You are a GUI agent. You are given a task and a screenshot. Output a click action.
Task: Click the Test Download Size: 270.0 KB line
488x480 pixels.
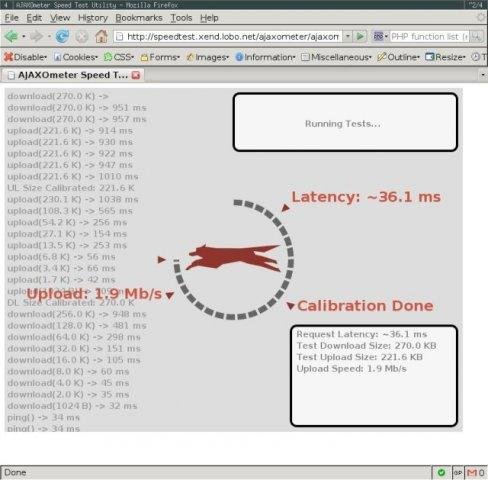pyautogui.click(x=366, y=345)
